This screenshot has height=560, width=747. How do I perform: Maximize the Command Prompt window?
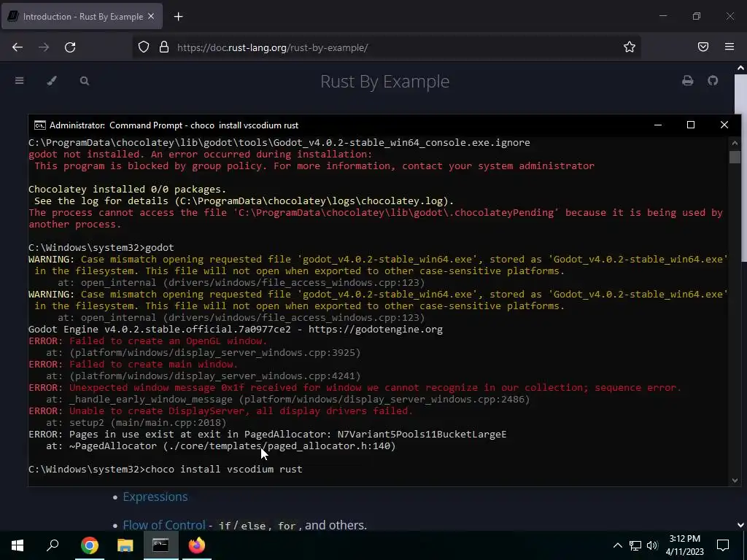(691, 125)
